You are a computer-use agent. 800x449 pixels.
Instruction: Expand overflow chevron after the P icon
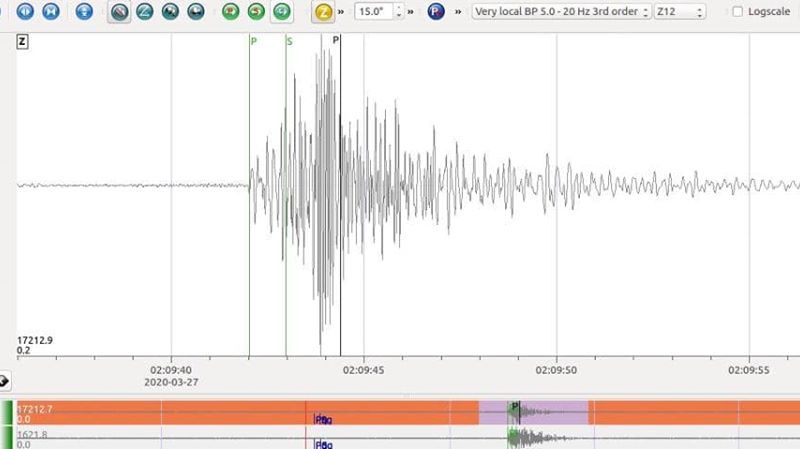[x=458, y=12]
